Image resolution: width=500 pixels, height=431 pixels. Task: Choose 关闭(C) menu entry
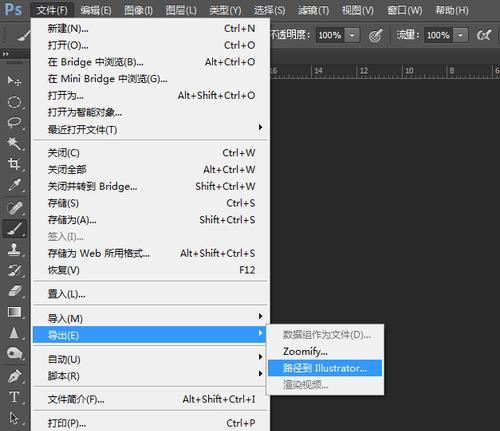[150, 153]
